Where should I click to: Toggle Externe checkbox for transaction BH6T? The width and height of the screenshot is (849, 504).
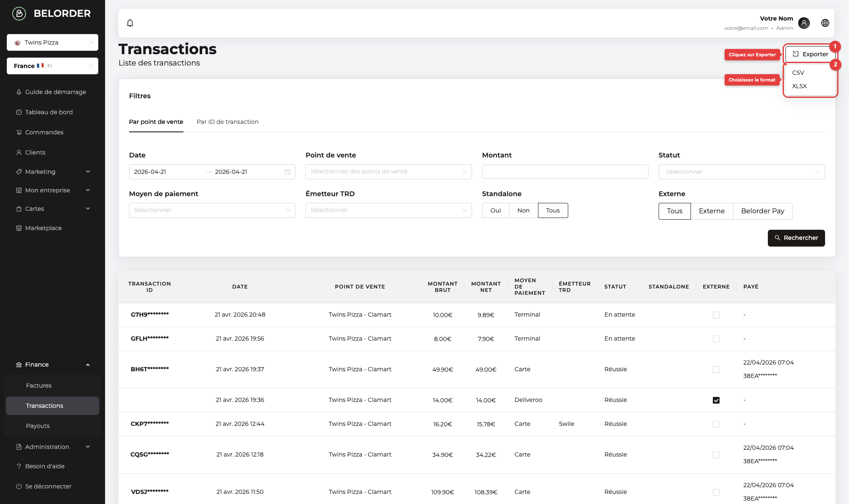pyautogui.click(x=716, y=370)
